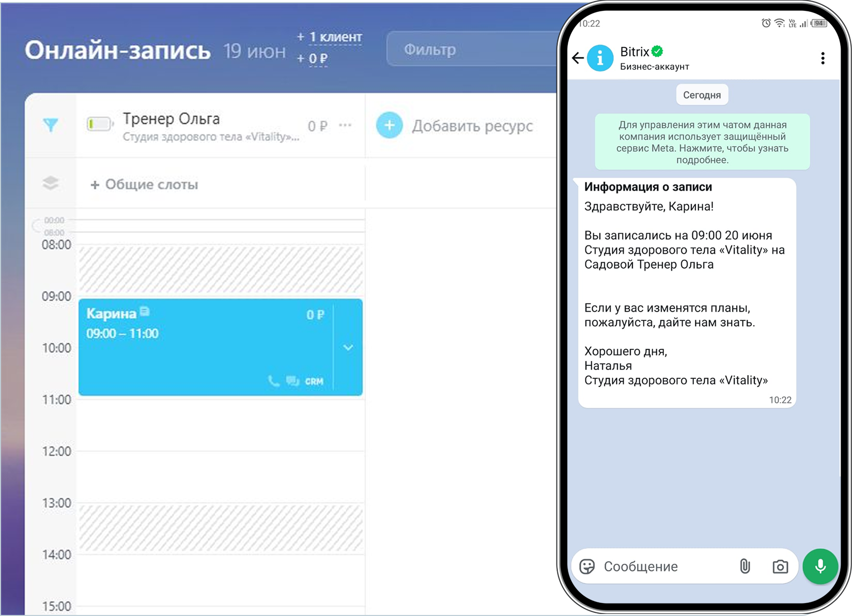Viewport: 852px width, 616px height.
Task: Click the '+ 1 клиент' counter link
Action: (329, 37)
